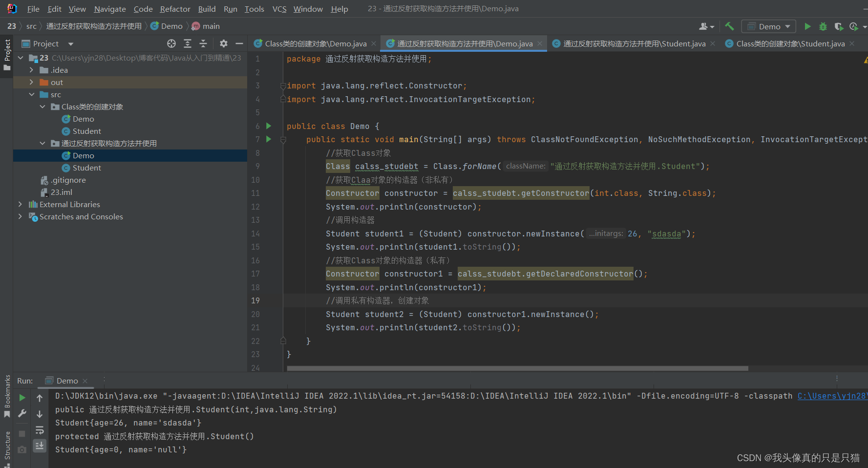Collapse the src folder

31,94
